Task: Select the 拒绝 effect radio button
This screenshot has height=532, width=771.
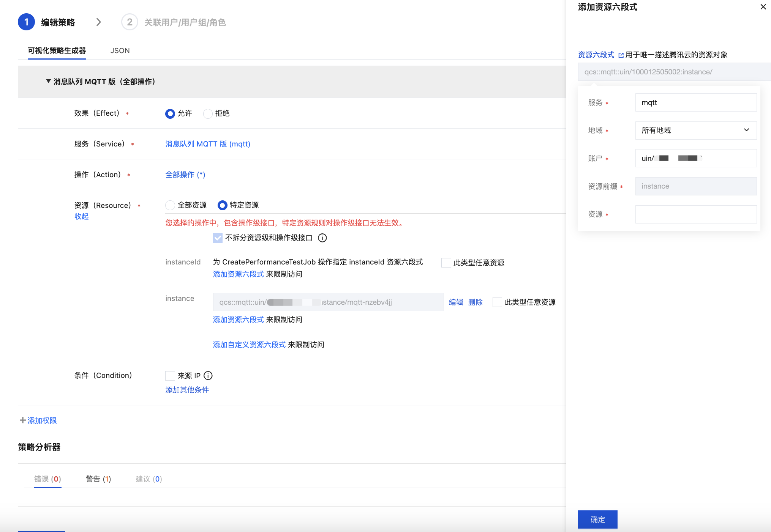Action: coord(208,113)
